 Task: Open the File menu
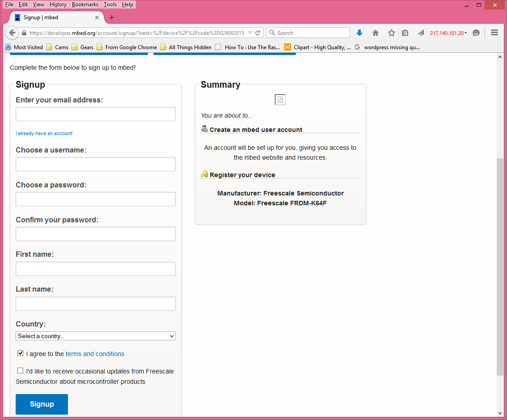pos(9,4)
